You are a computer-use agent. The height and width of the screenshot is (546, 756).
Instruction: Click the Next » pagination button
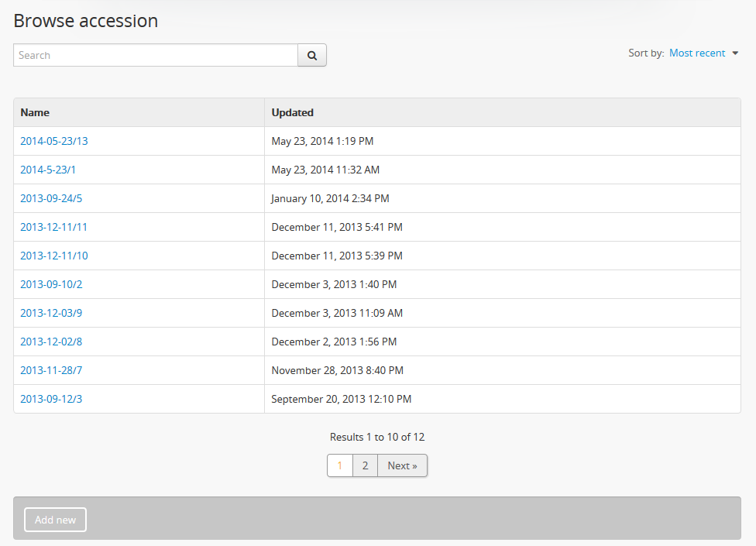click(x=402, y=465)
